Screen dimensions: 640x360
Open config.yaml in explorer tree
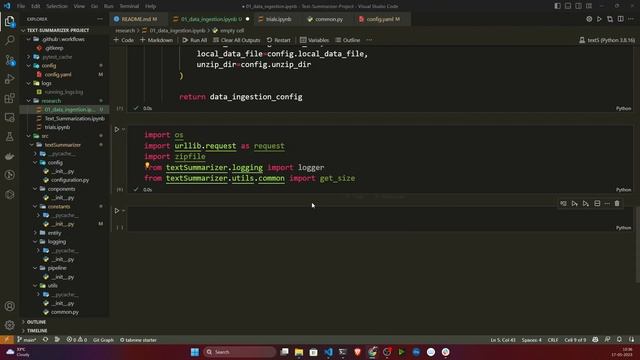click(58, 74)
